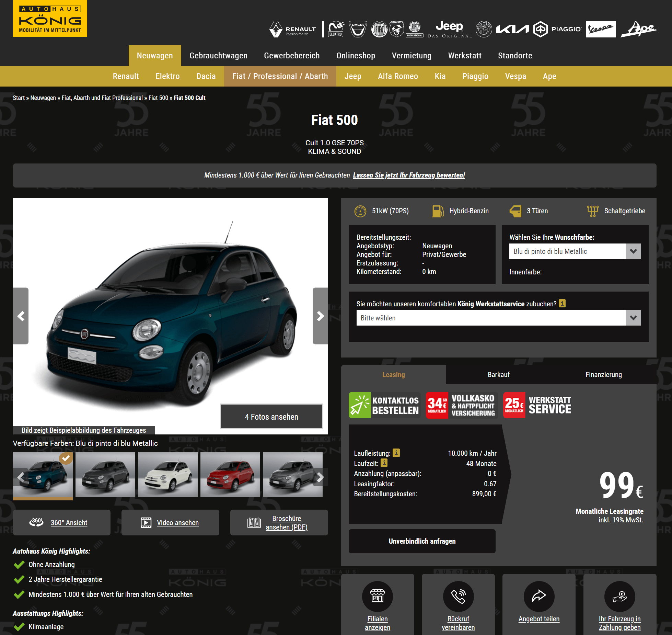This screenshot has height=635, width=672.
Task: Open the Vespa brand logo
Action: [x=601, y=29]
